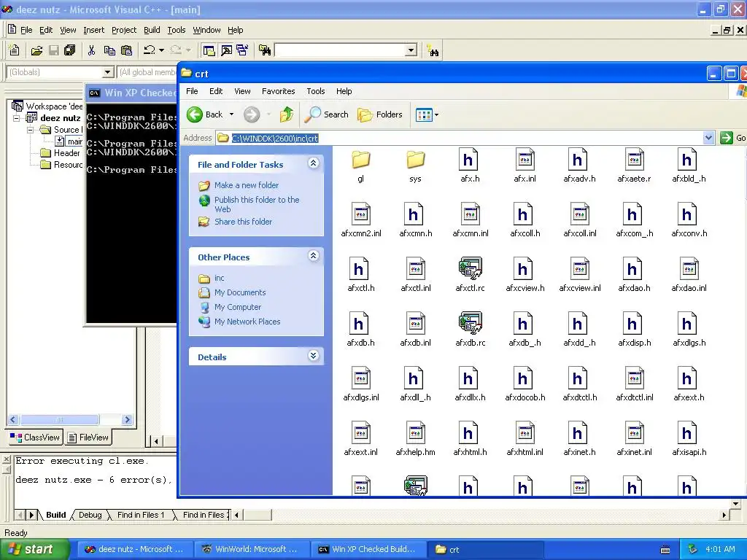Viewport: 747px width, 560px height.
Task: Toggle Folders pane in Explorer toolbar
Action: (x=380, y=114)
